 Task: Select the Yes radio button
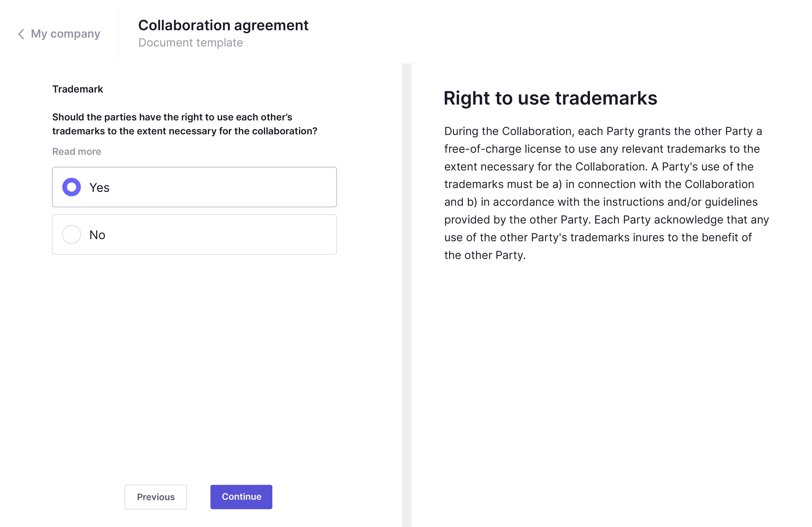click(71, 187)
